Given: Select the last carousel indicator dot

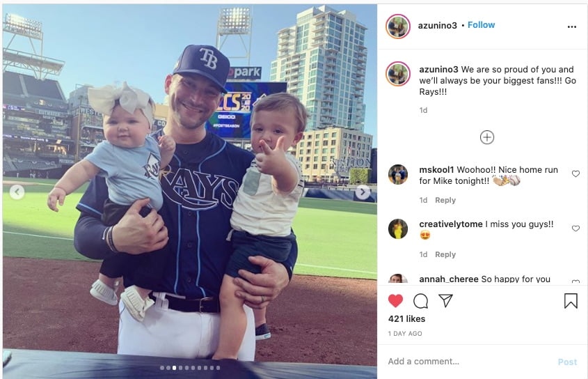Looking at the screenshot, I should coord(218,368).
